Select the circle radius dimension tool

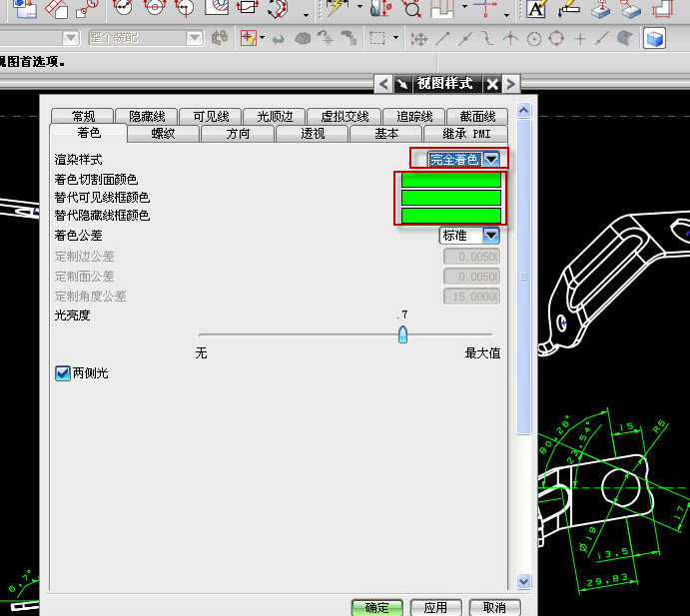click(x=411, y=8)
